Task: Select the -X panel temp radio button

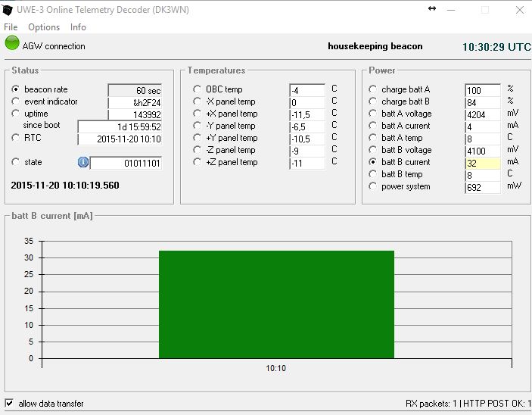Action: [x=197, y=101]
